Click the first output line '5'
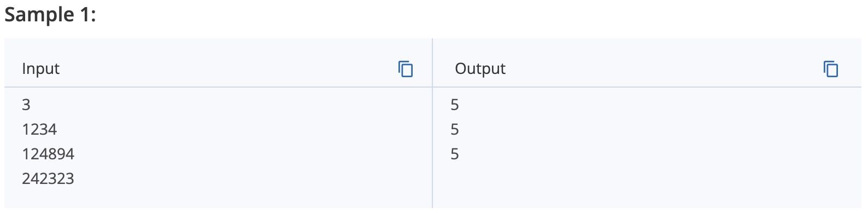 [x=455, y=105]
